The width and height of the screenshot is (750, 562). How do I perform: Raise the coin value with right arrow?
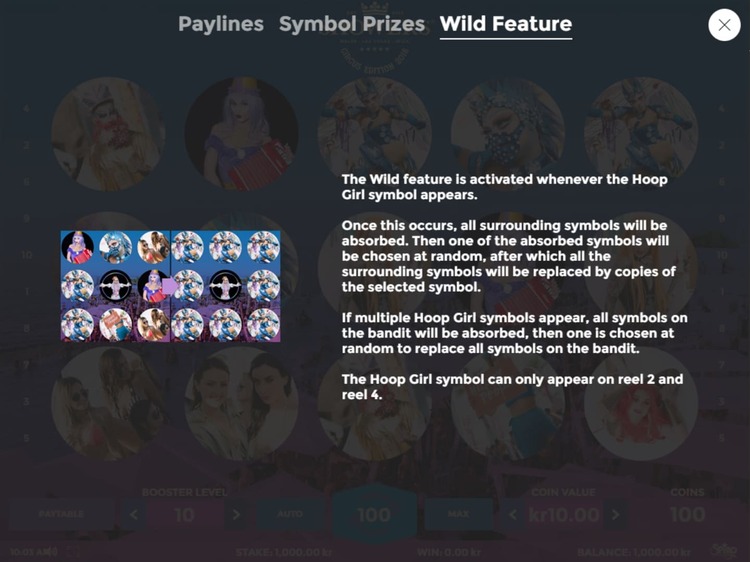pyautogui.click(x=616, y=515)
